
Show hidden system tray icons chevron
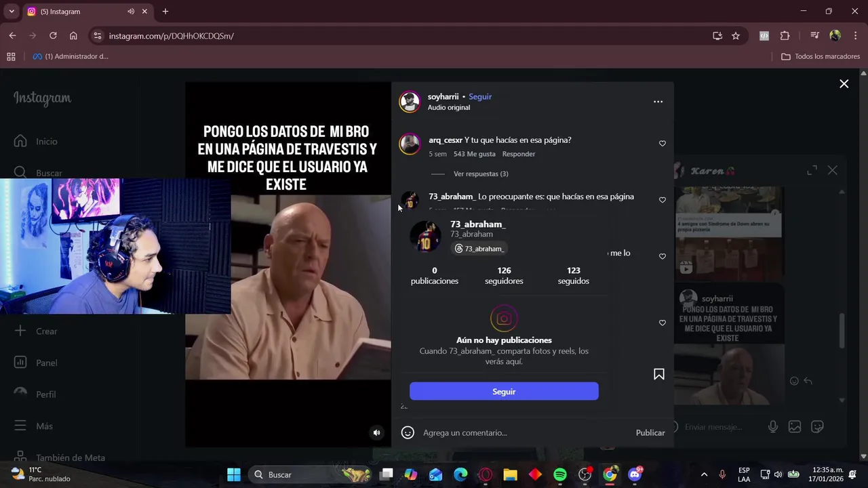(704, 474)
